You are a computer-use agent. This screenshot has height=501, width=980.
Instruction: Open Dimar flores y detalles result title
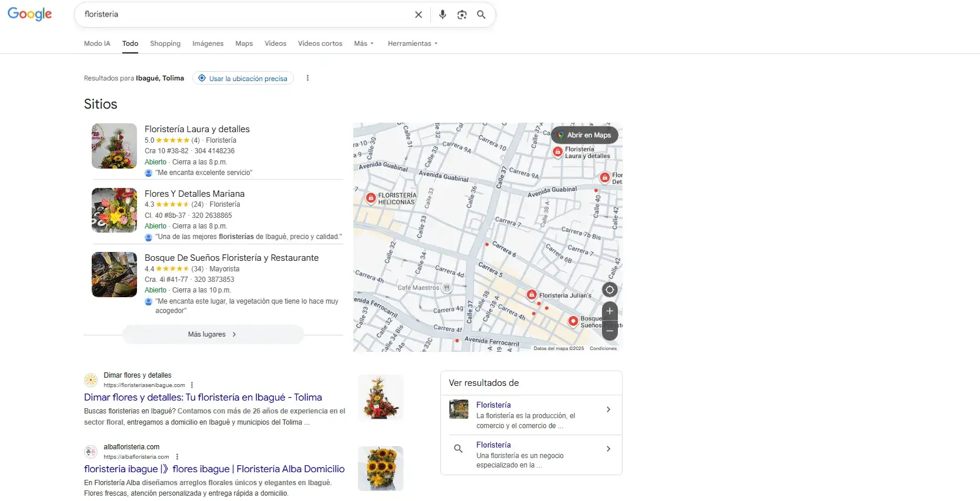click(x=203, y=398)
